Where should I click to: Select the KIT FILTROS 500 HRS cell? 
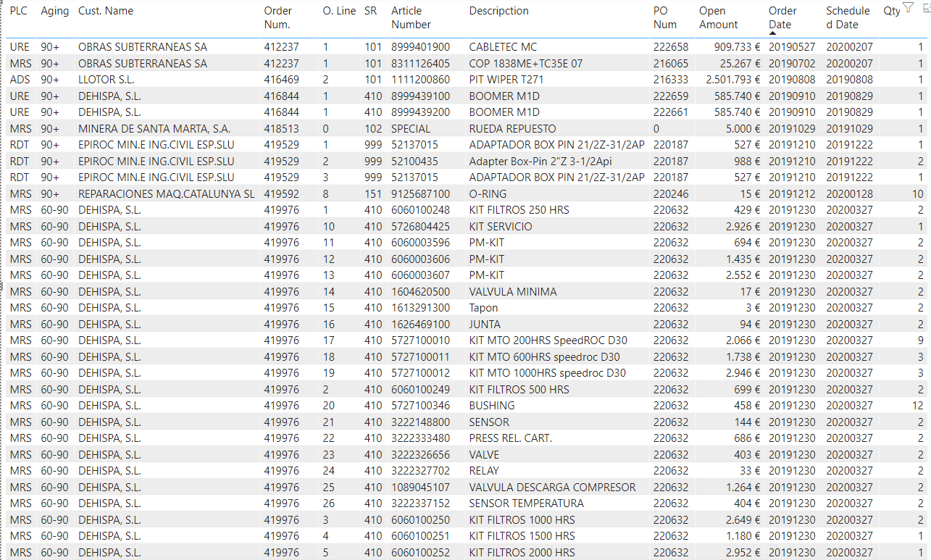point(519,390)
